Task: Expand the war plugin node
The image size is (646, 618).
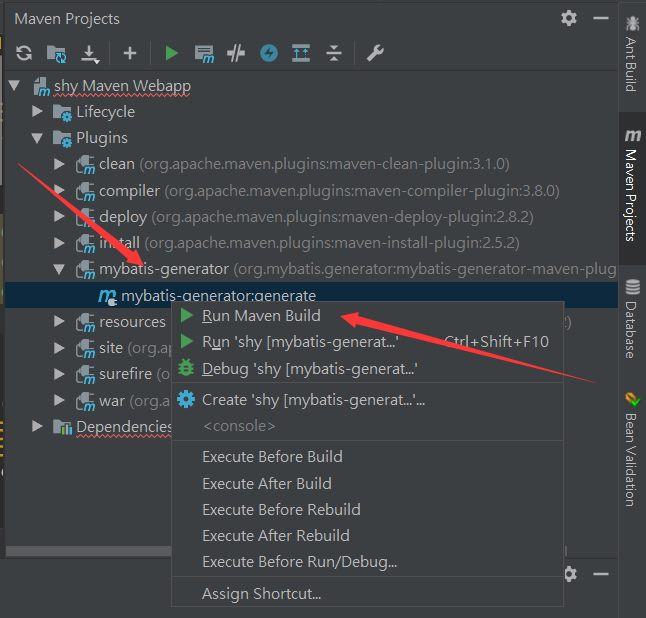Action: coord(59,400)
